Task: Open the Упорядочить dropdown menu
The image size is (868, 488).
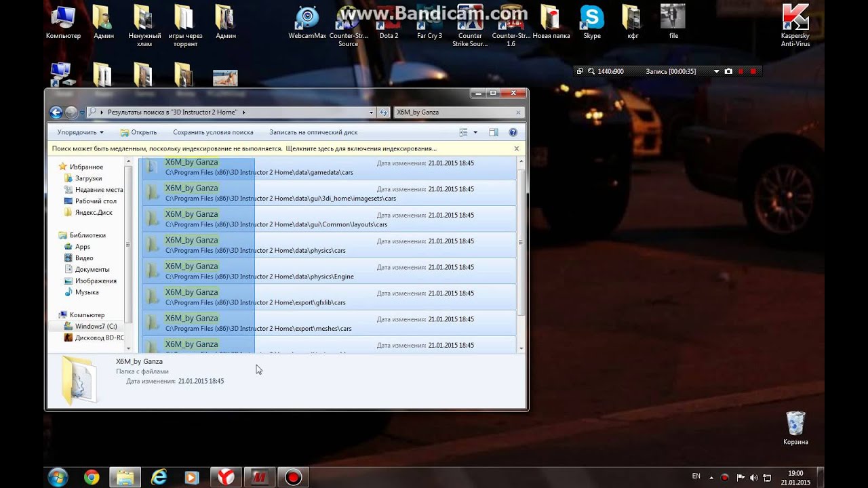Action: pos(80,132)
